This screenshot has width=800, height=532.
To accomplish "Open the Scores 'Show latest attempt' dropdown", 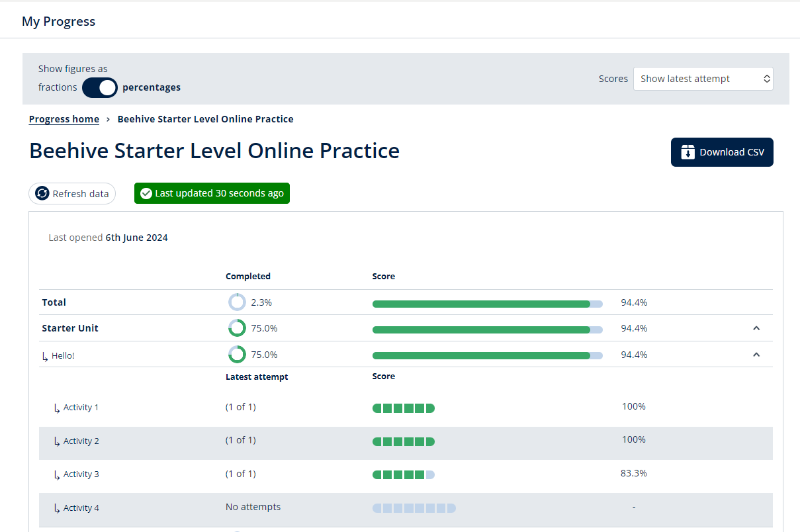I will tap(703, 79).
